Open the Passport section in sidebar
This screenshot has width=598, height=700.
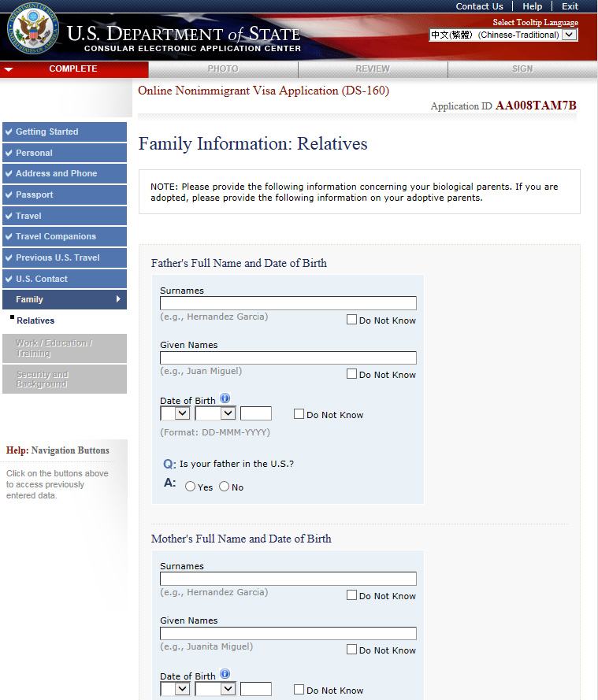[65, 194]
